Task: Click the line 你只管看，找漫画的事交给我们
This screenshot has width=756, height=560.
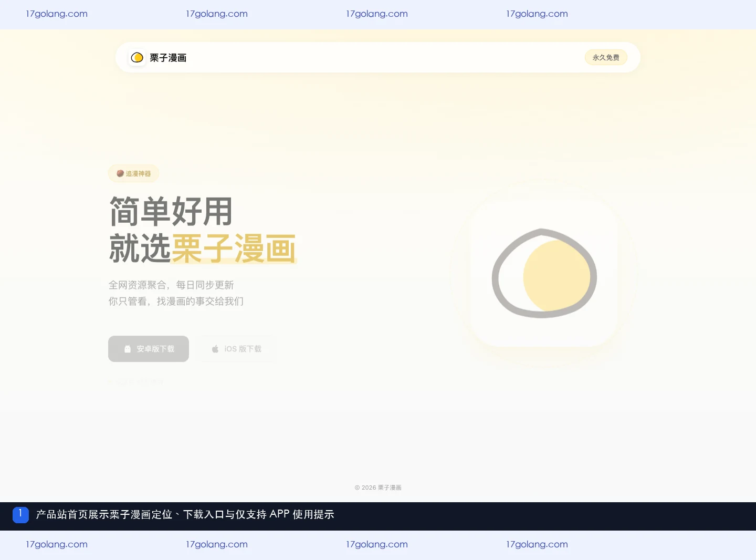Action: pos(176,301)
